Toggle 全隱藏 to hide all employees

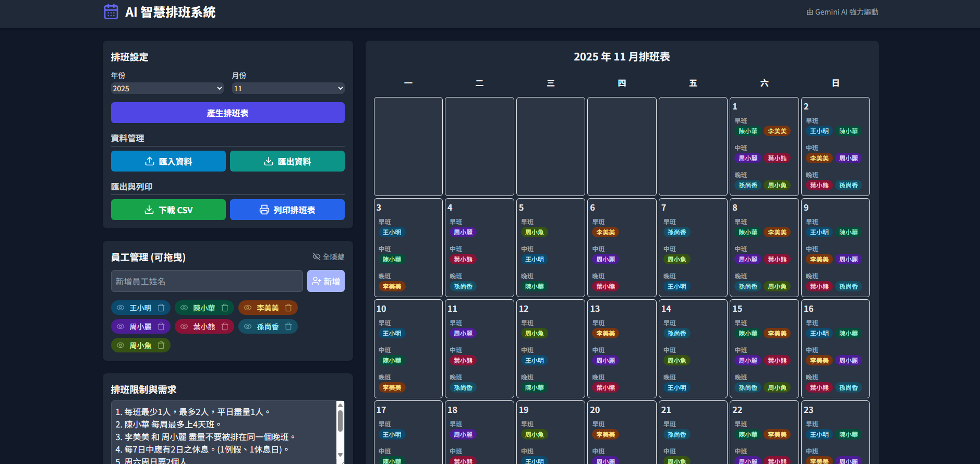point(328,257)
